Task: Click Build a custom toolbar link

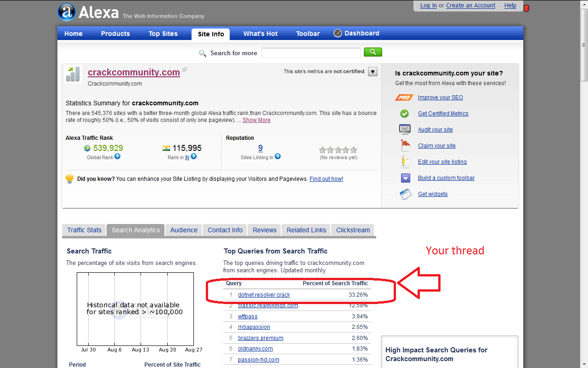Action: [447, 178]
